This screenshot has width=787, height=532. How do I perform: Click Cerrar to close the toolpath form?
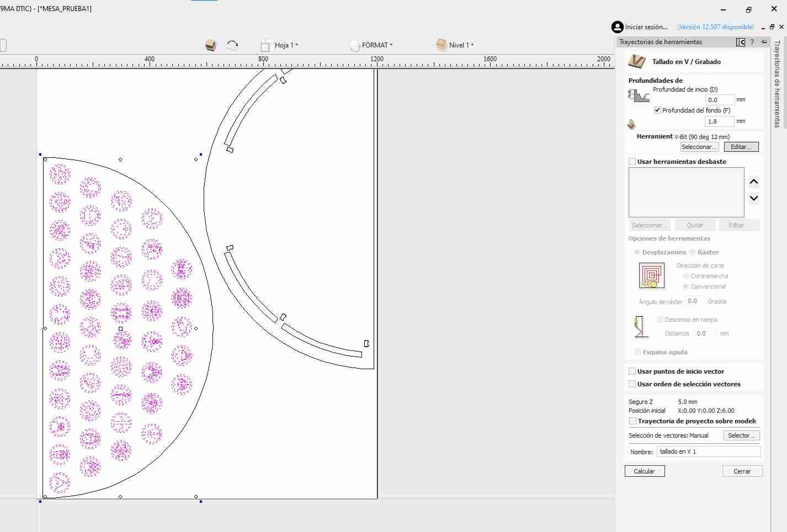pyautogui.click(x=742, y=471)
